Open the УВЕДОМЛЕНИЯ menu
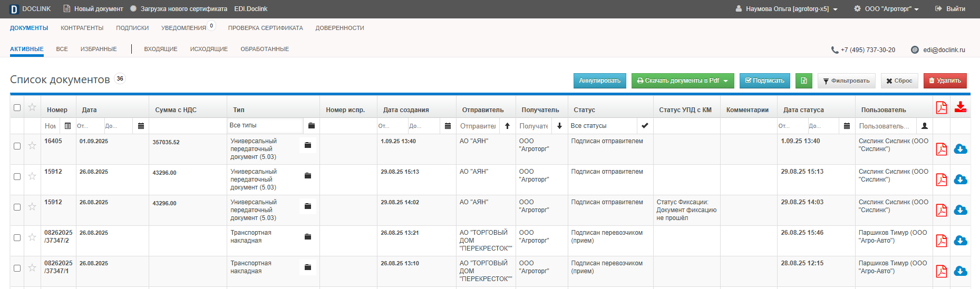The height and width of the screenshot is (289, 980). (x=183, y=28)
